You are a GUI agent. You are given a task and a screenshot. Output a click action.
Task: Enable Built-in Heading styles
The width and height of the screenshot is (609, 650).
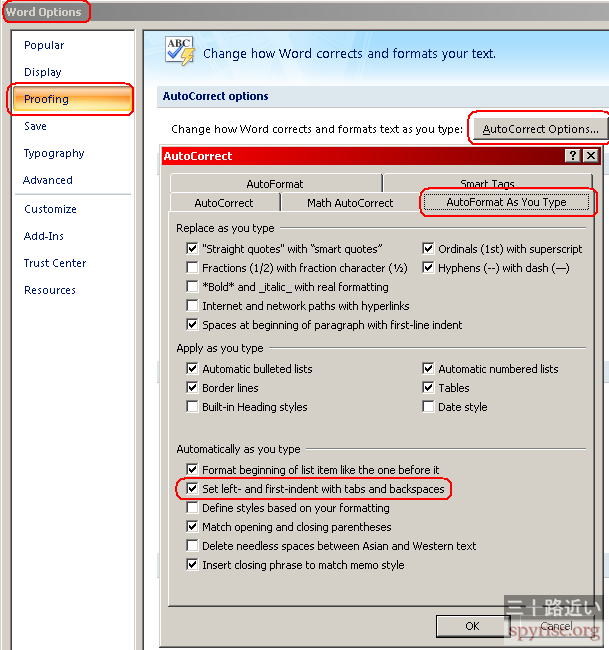[192, 407]
